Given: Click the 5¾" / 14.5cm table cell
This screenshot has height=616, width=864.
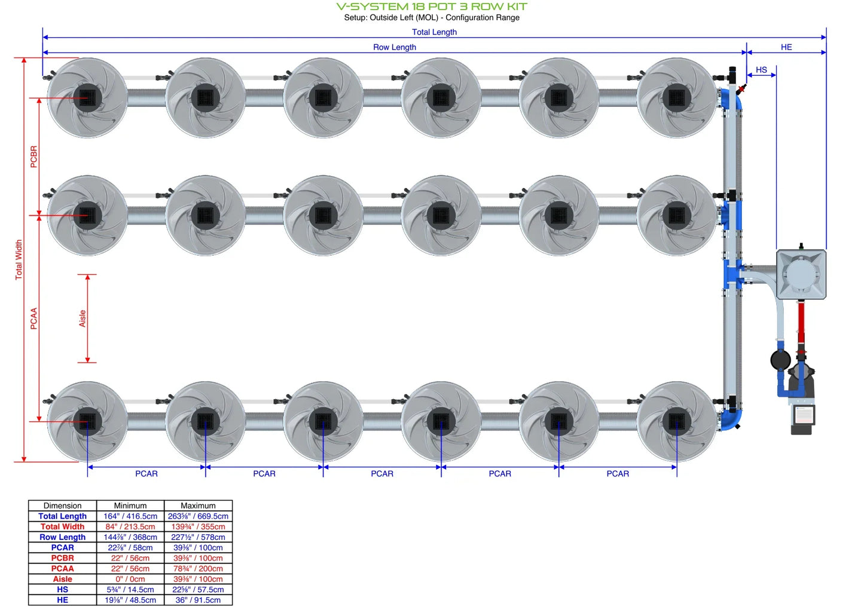Looking at the screenshot, I should (130, 590).
